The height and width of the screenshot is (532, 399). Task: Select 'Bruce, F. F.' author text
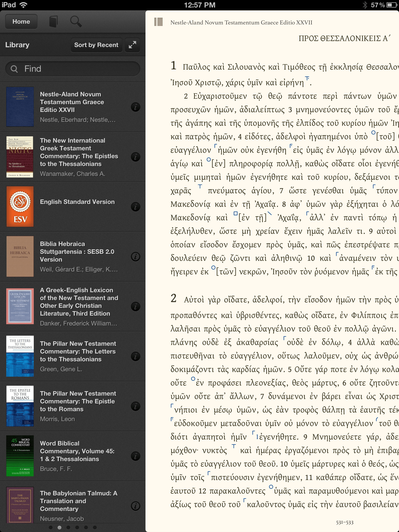coord(56,469)
